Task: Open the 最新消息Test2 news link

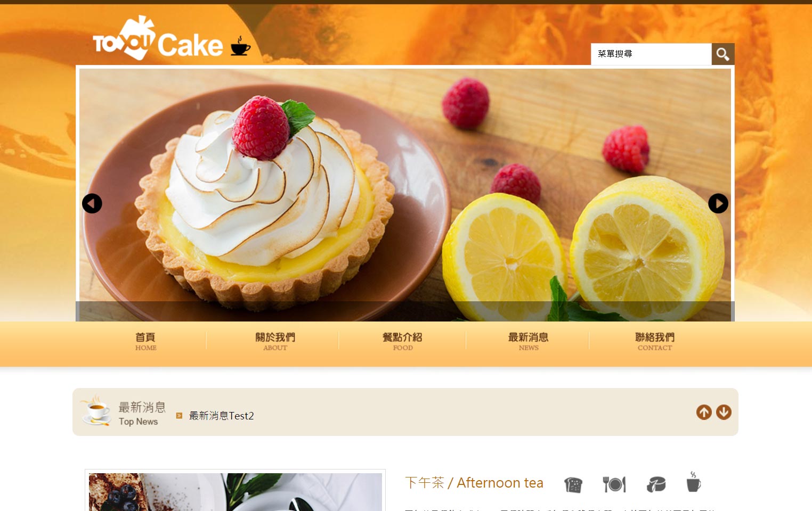Action: point(222,416)
